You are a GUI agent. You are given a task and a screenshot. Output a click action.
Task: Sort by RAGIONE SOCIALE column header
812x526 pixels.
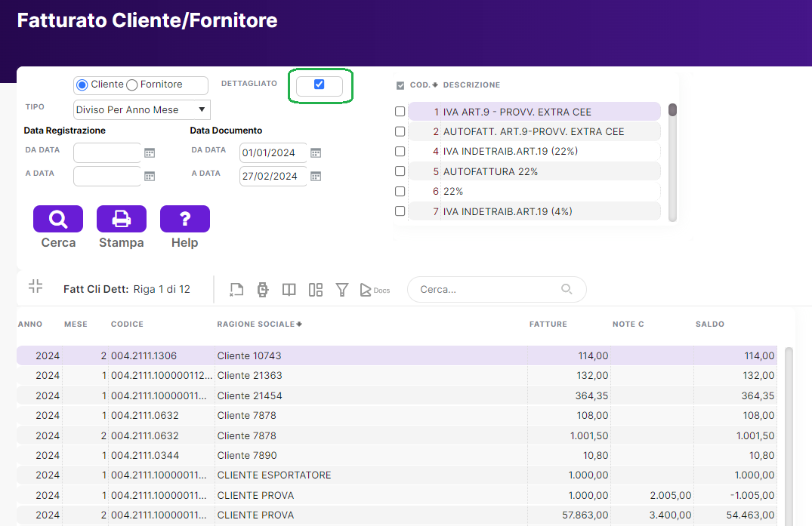[x=259, y=325]
